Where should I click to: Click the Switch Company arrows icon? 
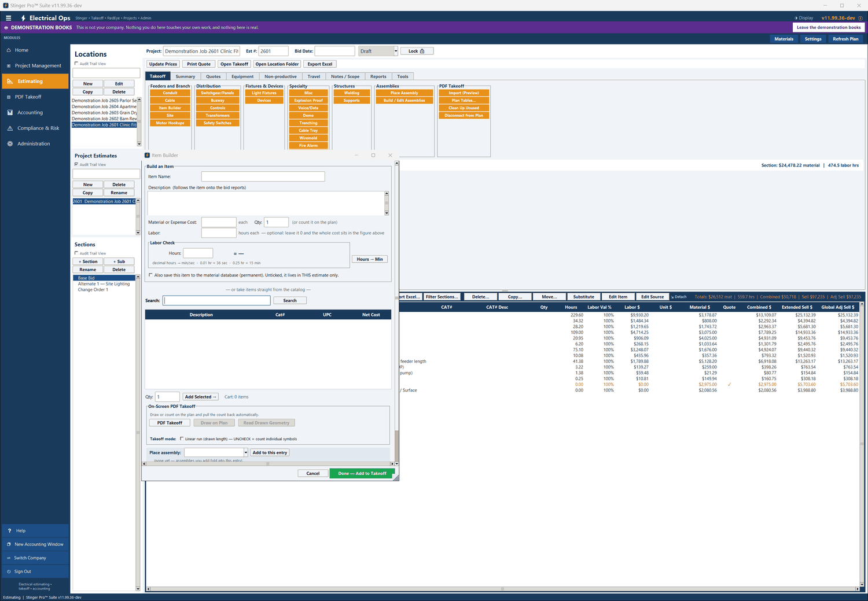click(x=9, y=558)
